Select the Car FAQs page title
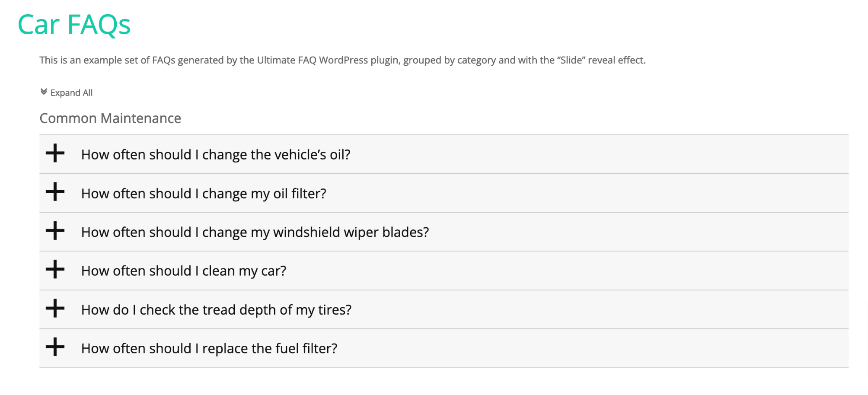868x395 pixels. click(x=73, y=25)
